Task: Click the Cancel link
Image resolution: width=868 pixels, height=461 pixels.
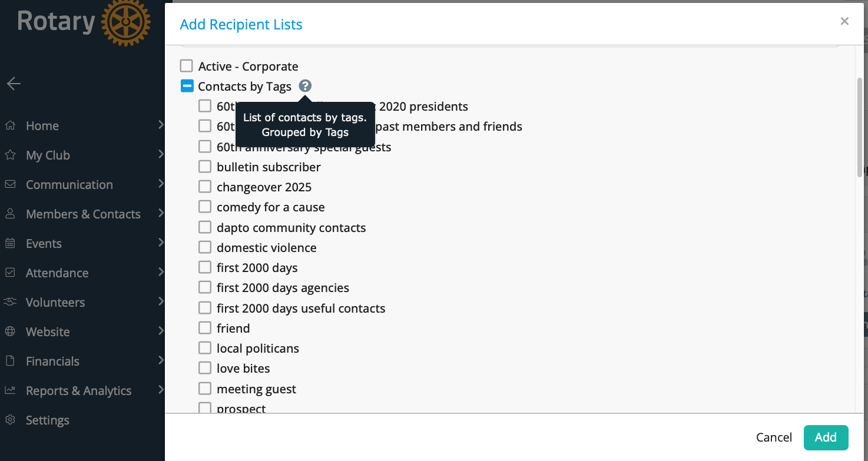Action: tap(774, 437)
